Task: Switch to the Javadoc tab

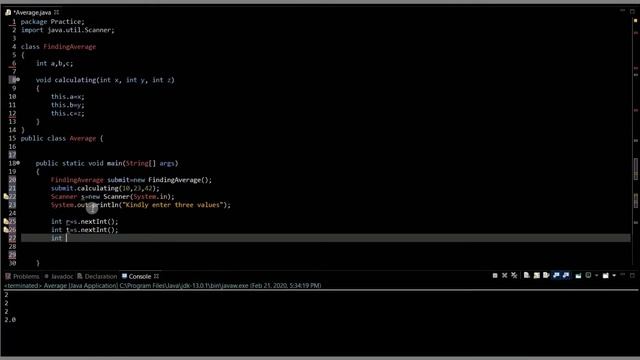Action: (58, 276)
